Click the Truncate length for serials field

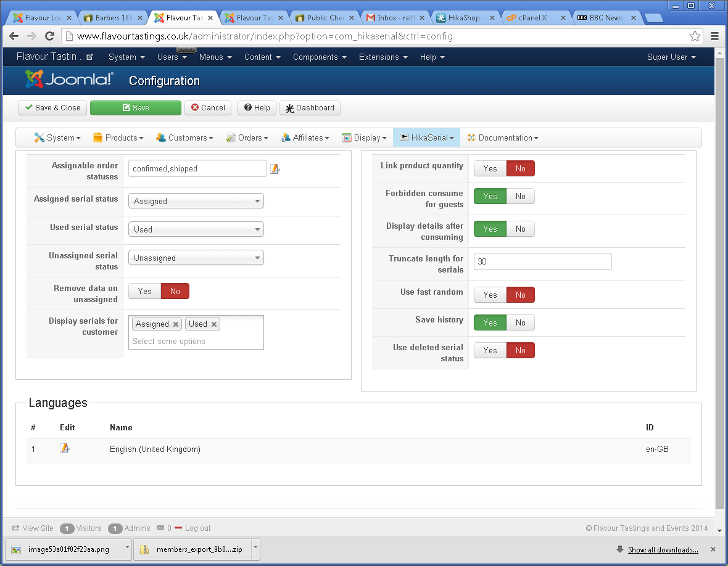click(543, 261)
